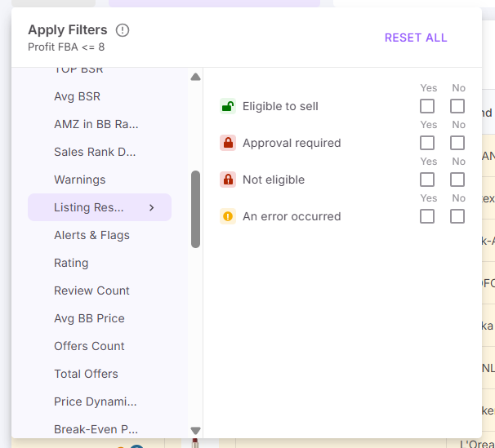The image size is (495, 448).
Task: Select the Review Count filter category
Action: click(91, 291)
